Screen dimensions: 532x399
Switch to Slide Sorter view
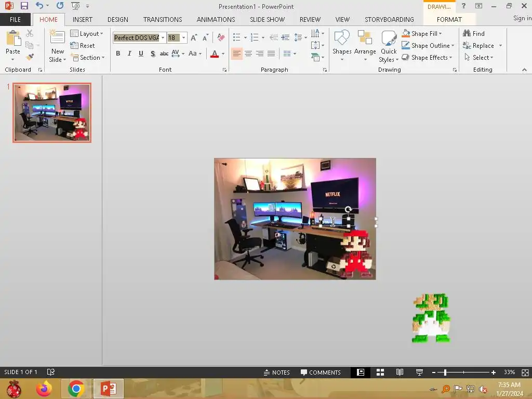click(x=380, y=372)
